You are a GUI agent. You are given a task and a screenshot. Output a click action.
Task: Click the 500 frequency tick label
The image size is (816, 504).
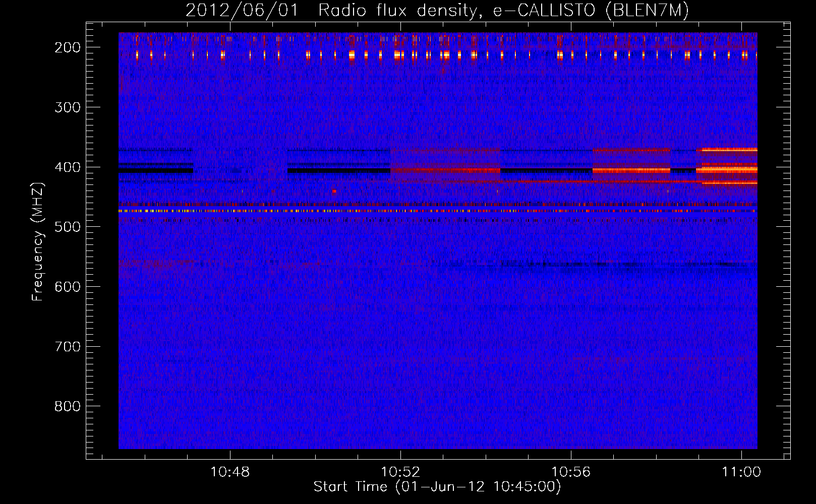[67, 227]
